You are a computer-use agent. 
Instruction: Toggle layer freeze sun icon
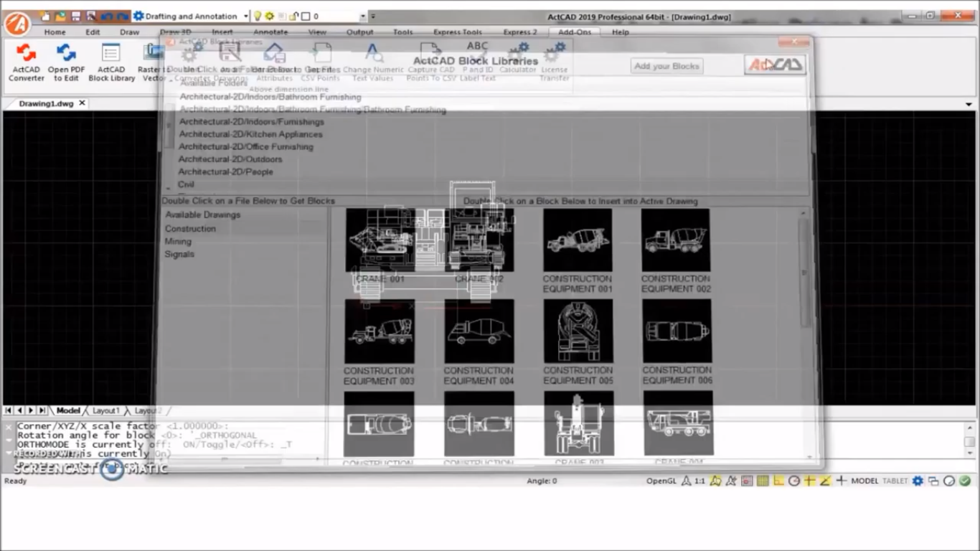270,16
